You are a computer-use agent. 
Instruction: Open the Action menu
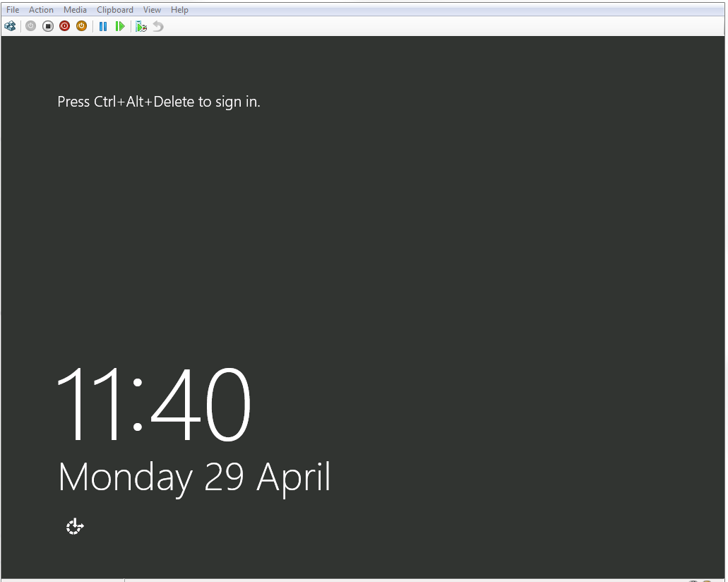coord(41,10)
